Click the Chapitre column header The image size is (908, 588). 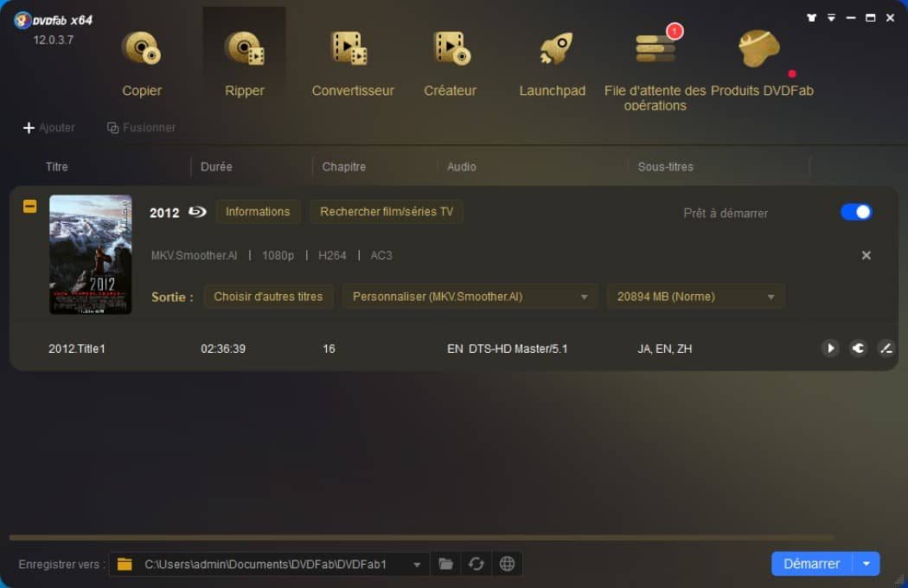click(x=344, y=167)
